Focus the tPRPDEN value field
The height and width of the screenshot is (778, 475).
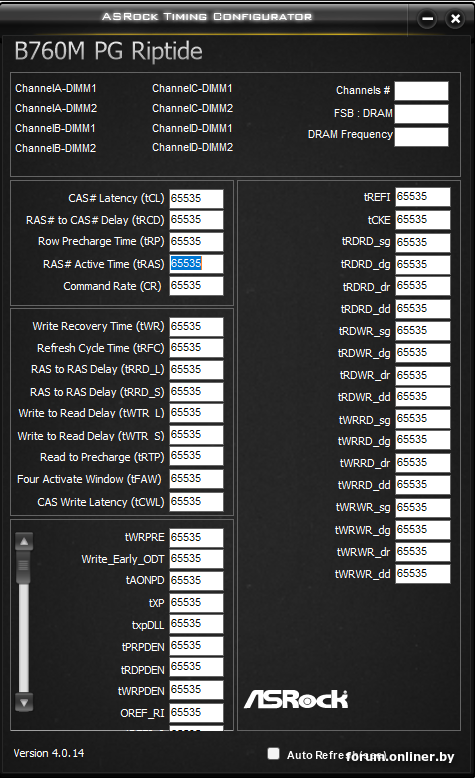pyautogui.click(x=196, y=646)
